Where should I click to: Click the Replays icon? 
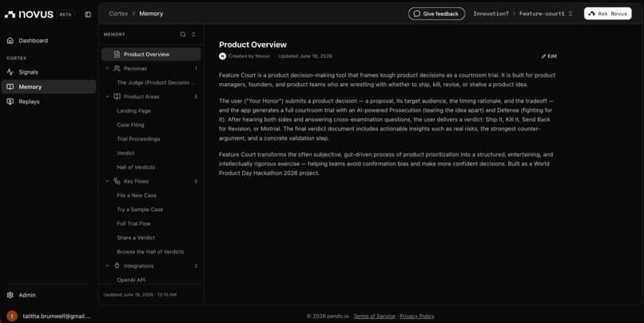(10, 102)
